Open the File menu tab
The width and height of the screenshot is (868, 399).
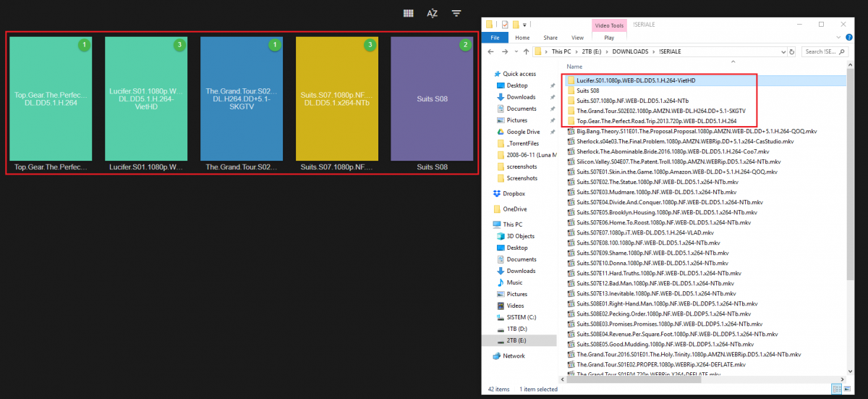495,38
